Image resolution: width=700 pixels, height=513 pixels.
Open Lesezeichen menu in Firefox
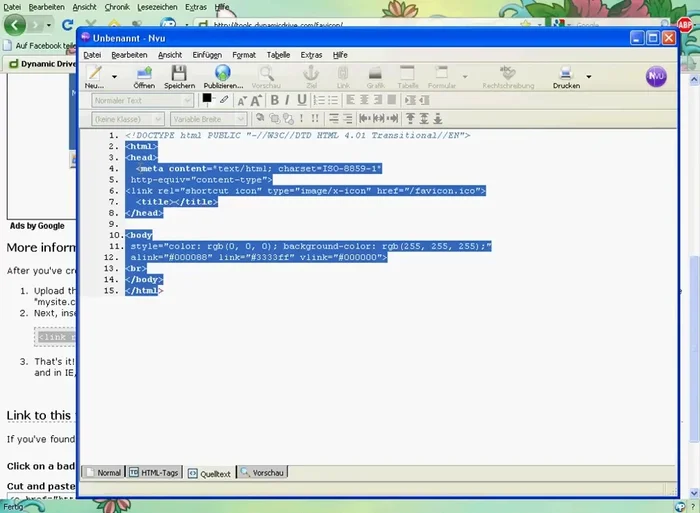157,7
